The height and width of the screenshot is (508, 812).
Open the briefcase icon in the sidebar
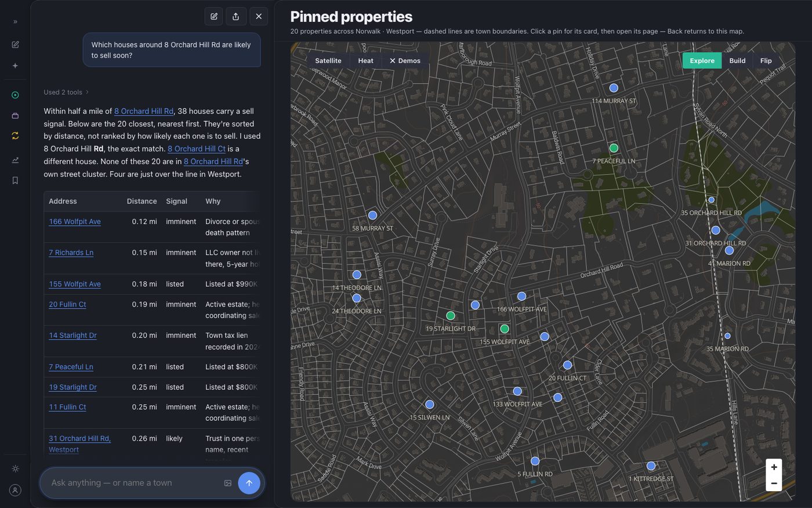[x=15, y=116]
